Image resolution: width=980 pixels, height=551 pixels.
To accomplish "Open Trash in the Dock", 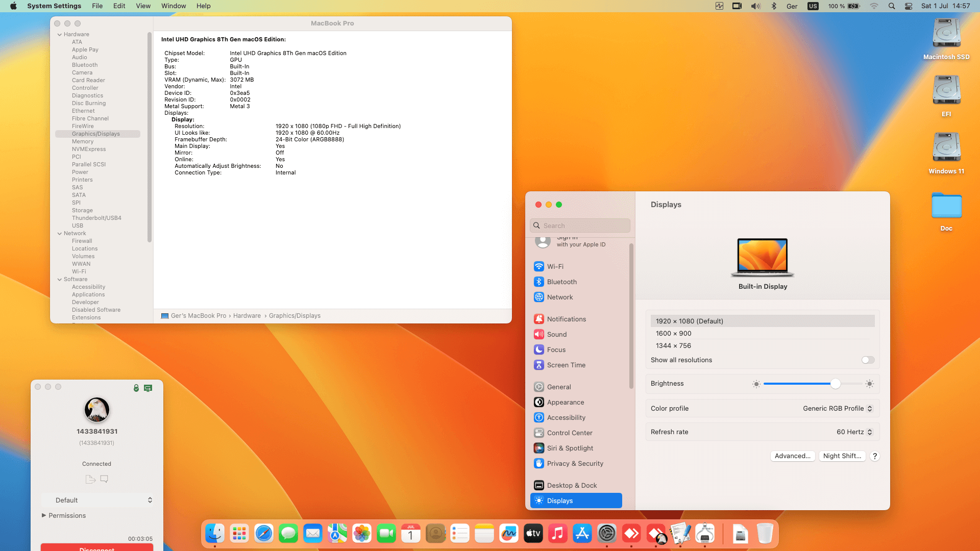I will coord(765,534).
